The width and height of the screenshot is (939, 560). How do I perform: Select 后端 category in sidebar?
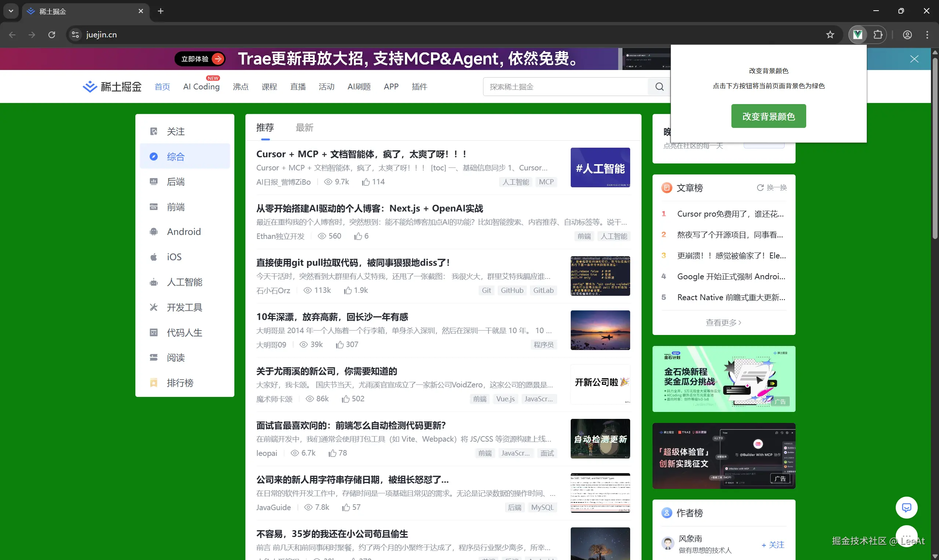pyautogui.click(x=184, y=181)
